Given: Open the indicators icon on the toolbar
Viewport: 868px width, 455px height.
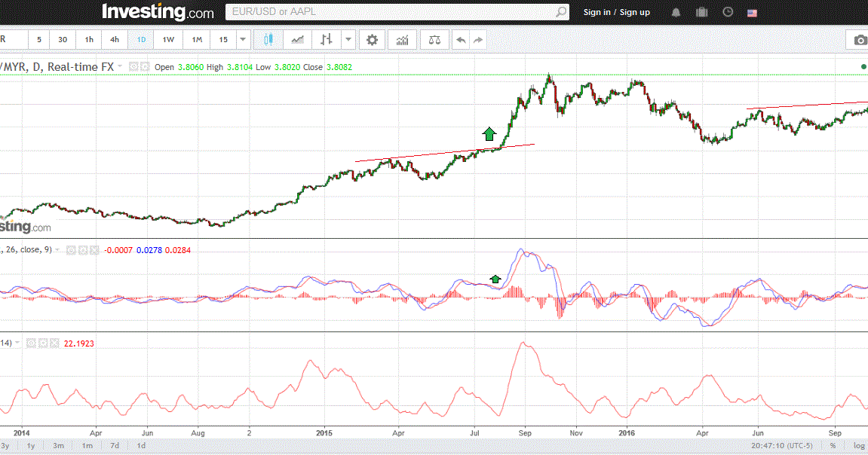Looking at the screenshot, I should tap(402, 39).
